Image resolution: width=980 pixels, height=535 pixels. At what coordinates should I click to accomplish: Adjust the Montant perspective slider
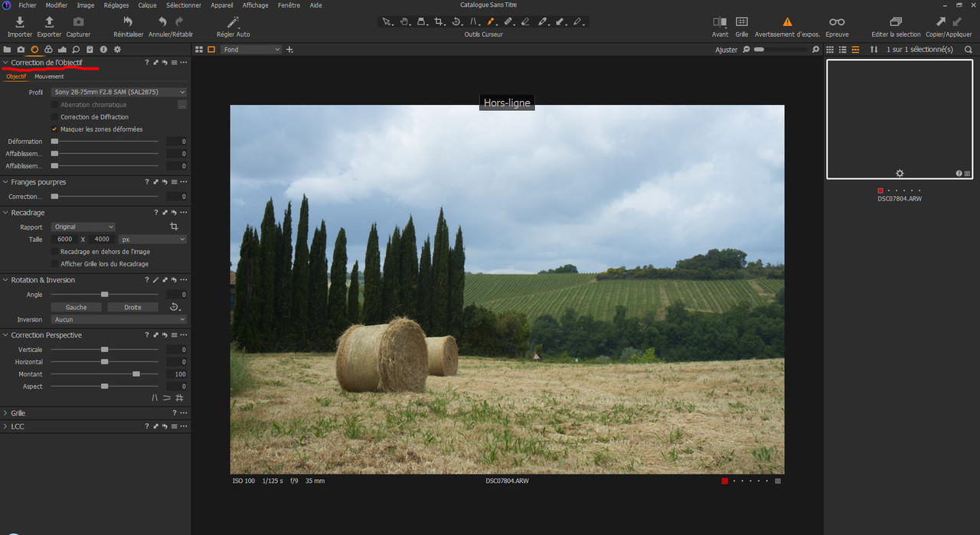pyautogui.click(x=105, y=374)
